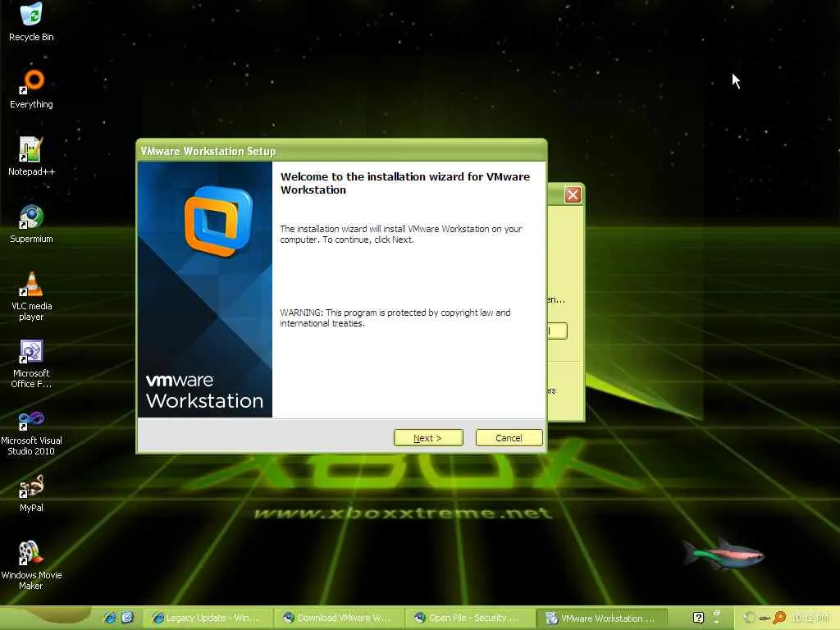Switch to Legacy Update taskbar button
Image resolution: width=840 pixels, height=630 pixels.
[208, 619]
